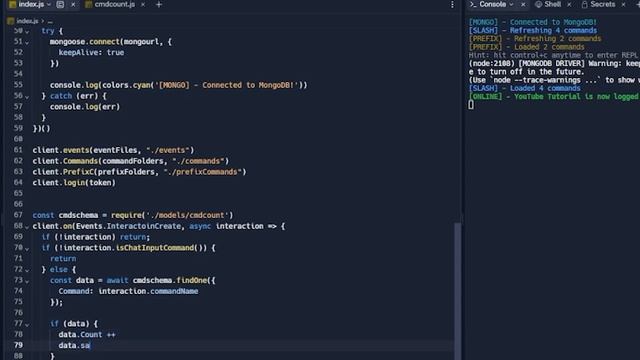640x360 pixels.
Task: Open the index.js tab dropdown chevron
Action: pos(49,4)
